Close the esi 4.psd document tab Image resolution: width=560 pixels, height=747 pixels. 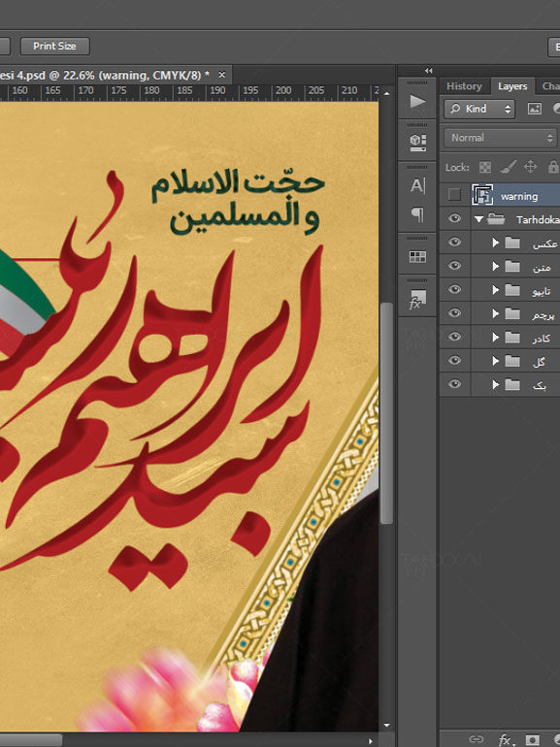tap(221, 75)
